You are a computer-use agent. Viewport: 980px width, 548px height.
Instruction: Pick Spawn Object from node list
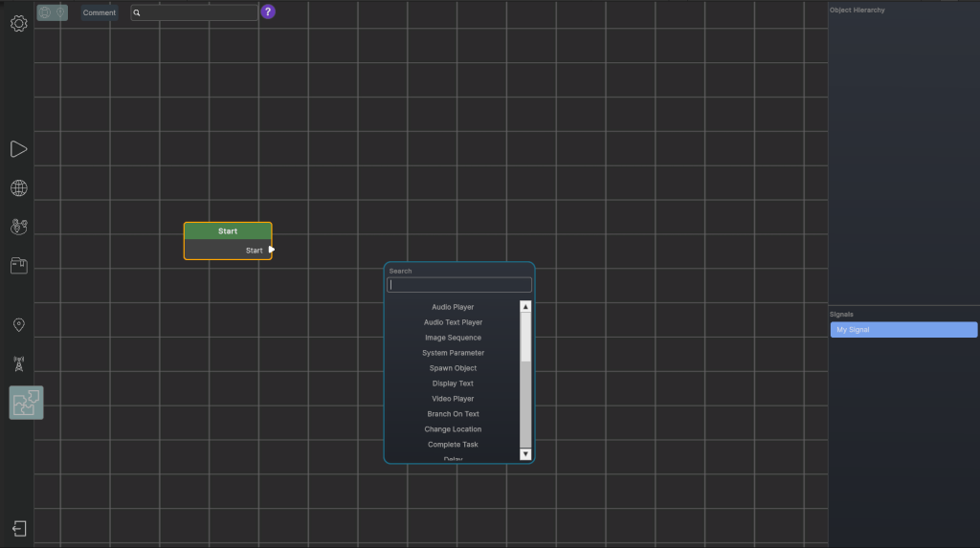coord(453,368)
